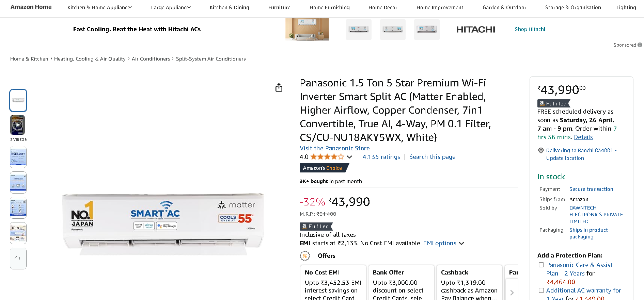The height and width of the screenshot is (300, 644).
Task: Click the share icon above product image
Action: pyautogui.click(x=279, y=88)
